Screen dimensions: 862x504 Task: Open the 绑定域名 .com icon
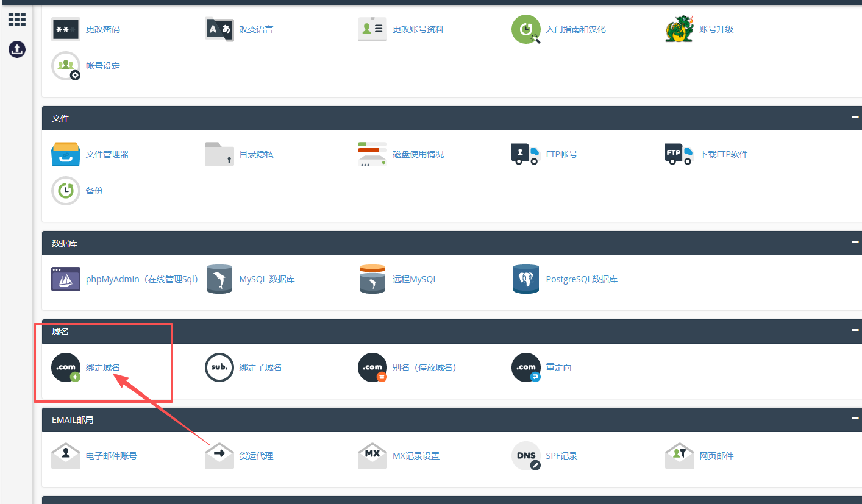coord(66,367)
